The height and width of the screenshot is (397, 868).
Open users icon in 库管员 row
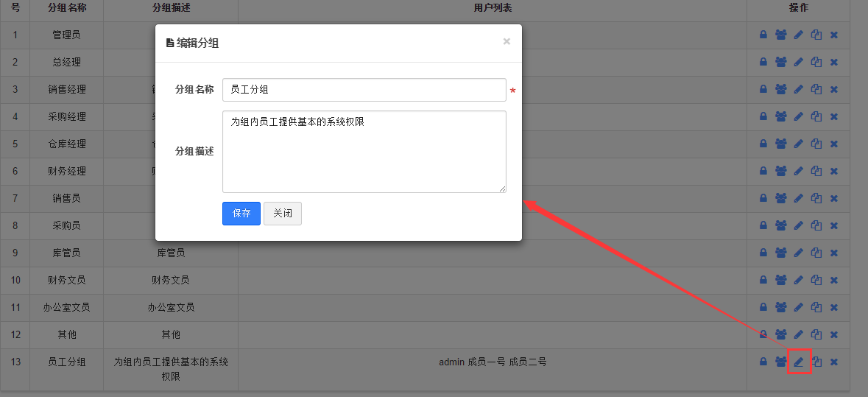pyautogui.click(x=780, y=253)
